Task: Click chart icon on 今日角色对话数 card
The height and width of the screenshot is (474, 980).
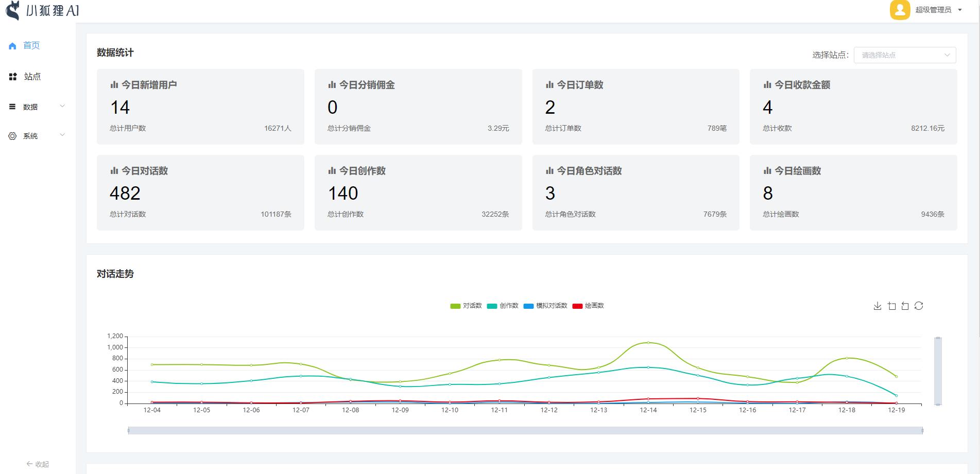Action: 550,171
